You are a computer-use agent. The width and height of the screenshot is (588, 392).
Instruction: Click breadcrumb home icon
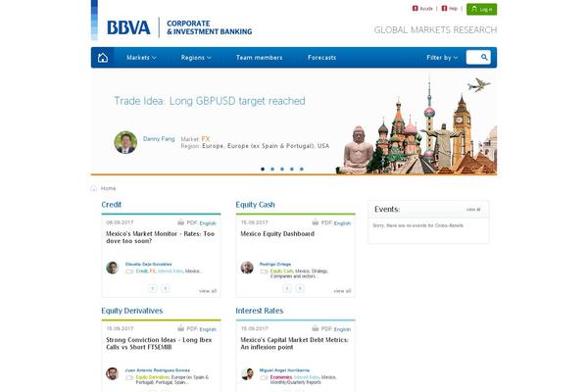pyautogui.click(x=94, y=188)
